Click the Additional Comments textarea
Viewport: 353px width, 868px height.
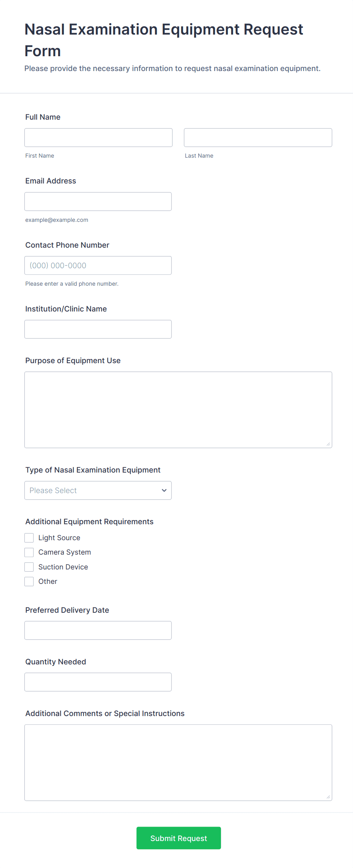178,763
